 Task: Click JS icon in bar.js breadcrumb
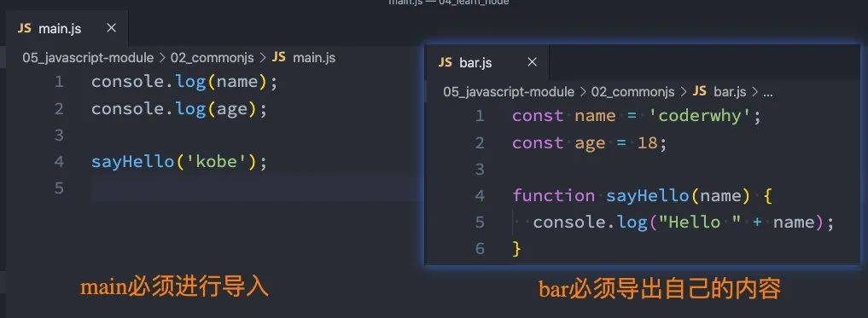click(700, 91)
